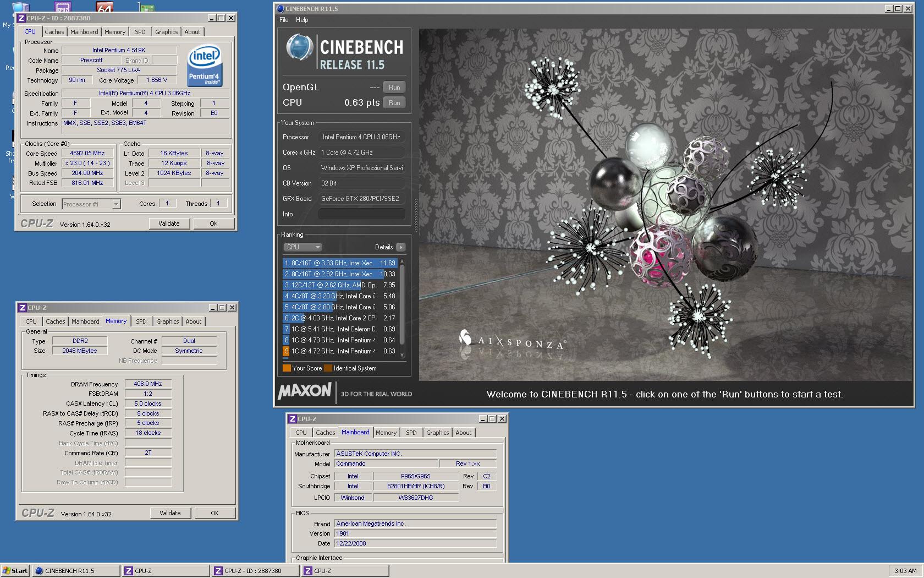
Task: Run the CPU benchmark test
Action: [x=394, y=103]
